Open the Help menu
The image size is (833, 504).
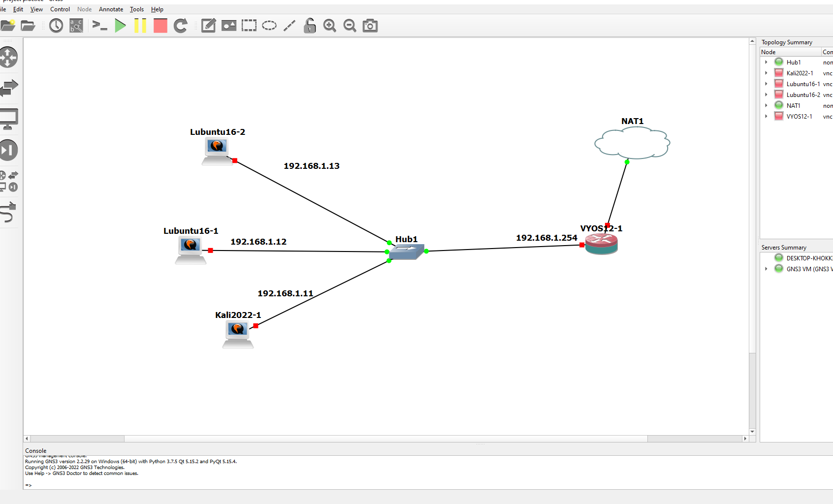[157, 9]
